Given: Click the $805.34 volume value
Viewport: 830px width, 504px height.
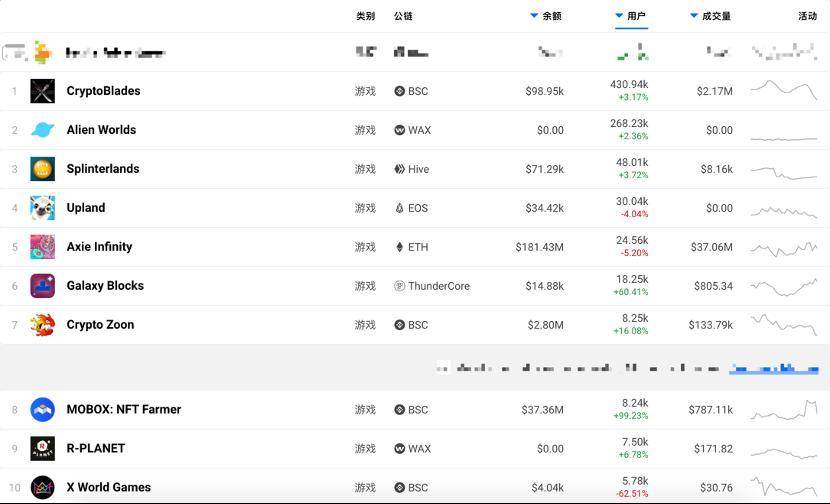Looking at the screenshot, I should (x=714, y=286).
